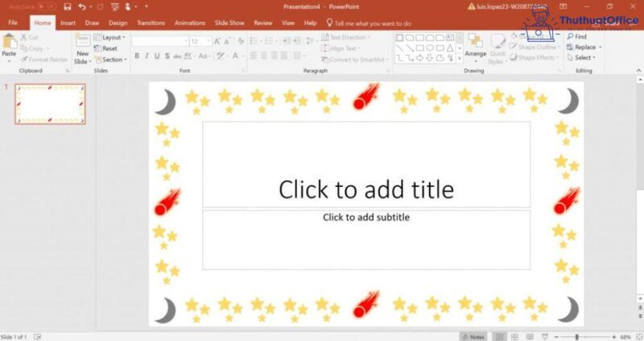
Task: Toggle align text left
Action: pyautogui.click(x=254, y=56)
